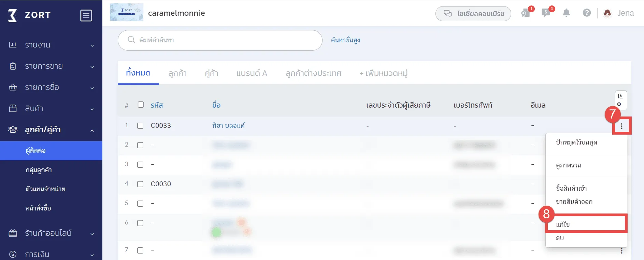Open the notifications bell icon
Screen dimensions: 644x260
(x=566, y=13)
